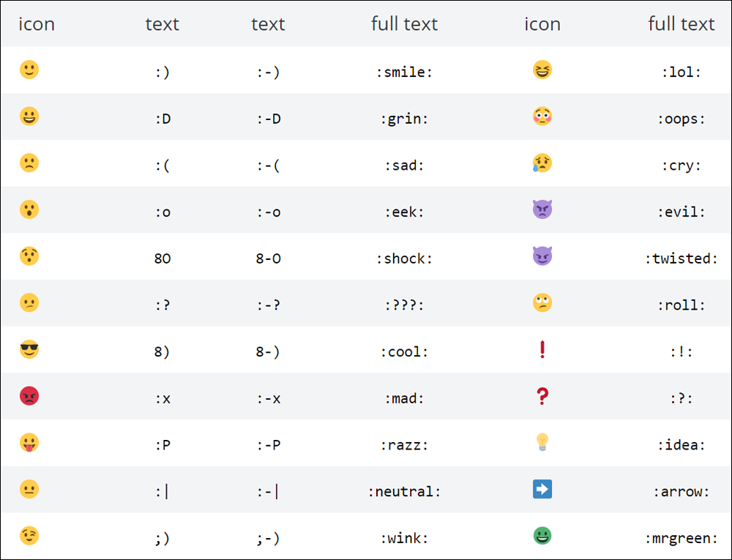Choose the tongue-out razz emoji
The height and width of the screenshot is (560, 732).
pyautogui.click(x=29, y=443)
